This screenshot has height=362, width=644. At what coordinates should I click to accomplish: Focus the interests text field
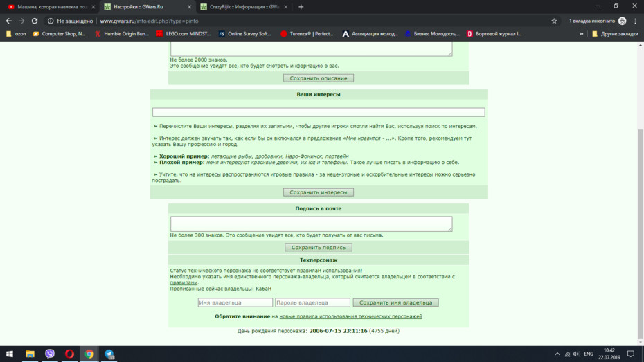click(319, 112)
